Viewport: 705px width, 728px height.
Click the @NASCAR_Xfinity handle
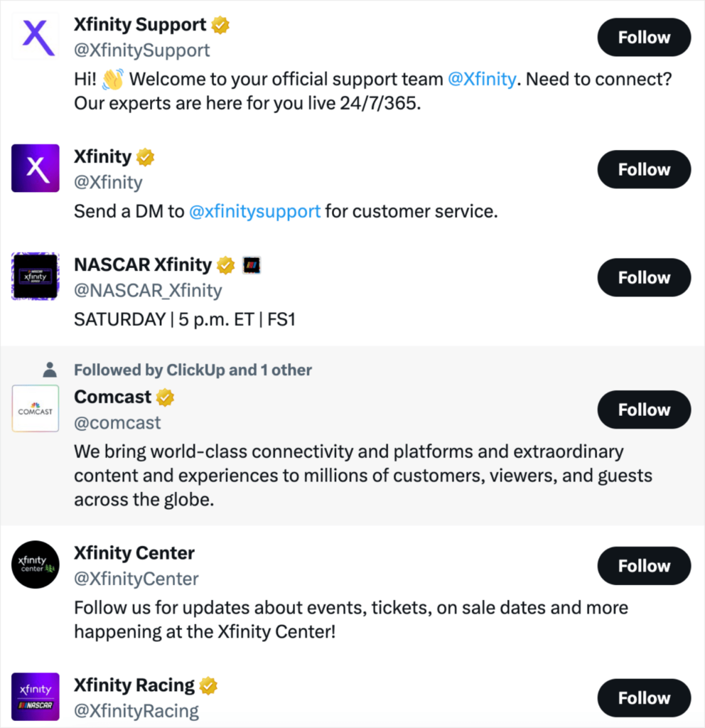coord(148,291)
